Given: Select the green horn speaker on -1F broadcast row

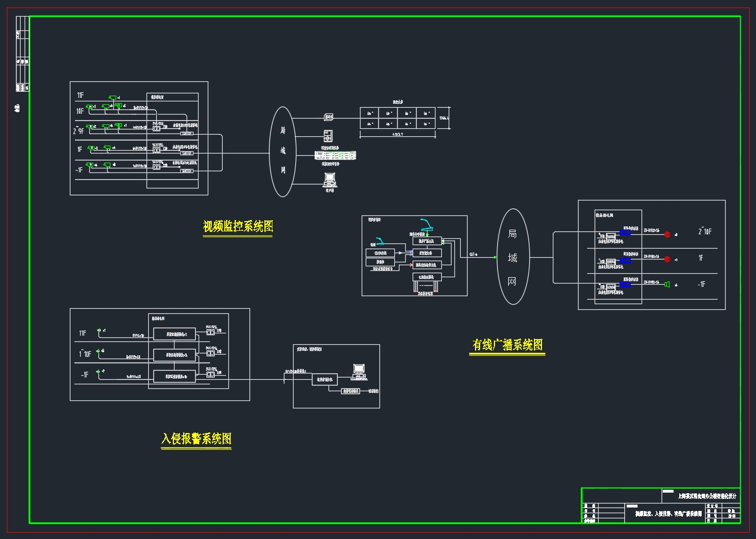Looking at the screenshot, I should [x=667, y=284].
